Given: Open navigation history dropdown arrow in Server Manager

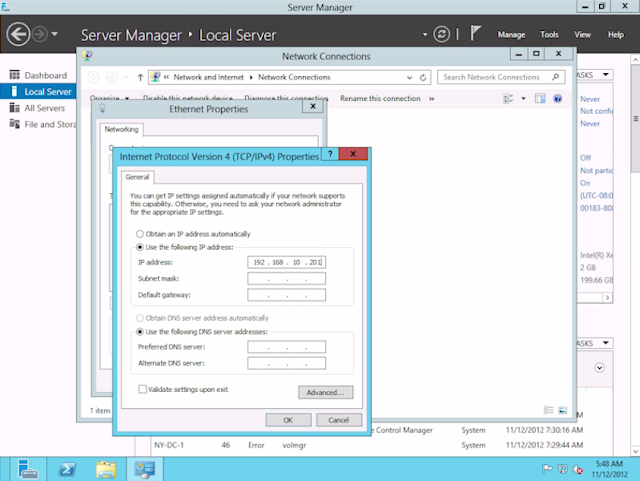Looking at the screenshot, I should click(x=54, y=34).
